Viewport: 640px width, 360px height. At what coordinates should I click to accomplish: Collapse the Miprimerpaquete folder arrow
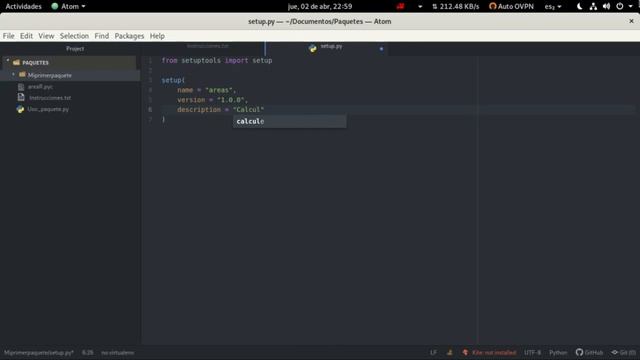click(x=13, y=75)
